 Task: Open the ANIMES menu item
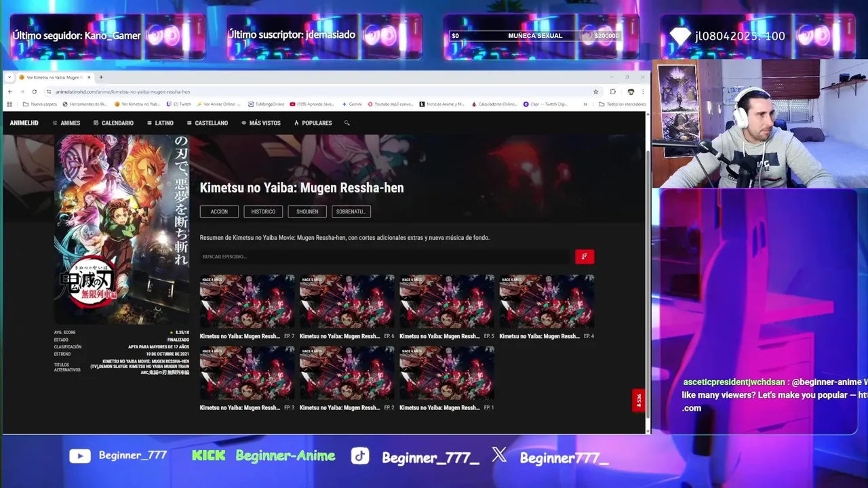click(x=66, y=123)
